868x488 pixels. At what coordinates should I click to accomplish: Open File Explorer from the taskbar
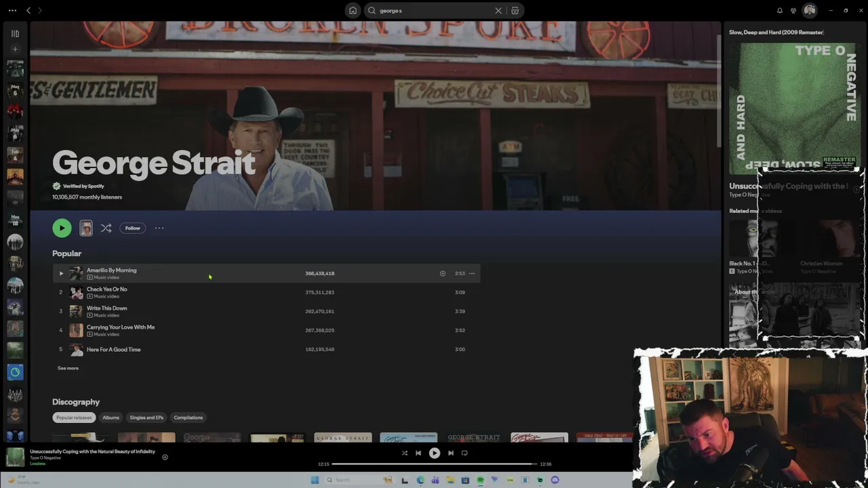pyautogui.click(x=450, y=480)
